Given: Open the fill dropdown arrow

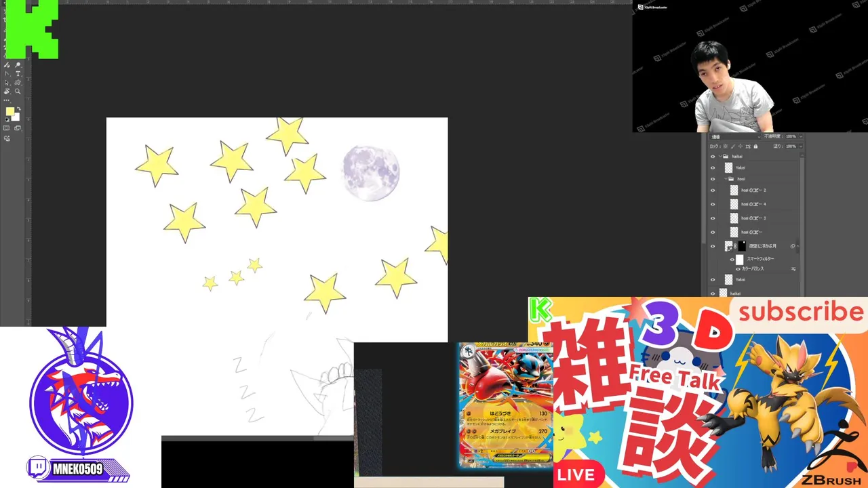Looking at the screenshot, I should click(800, 146).
